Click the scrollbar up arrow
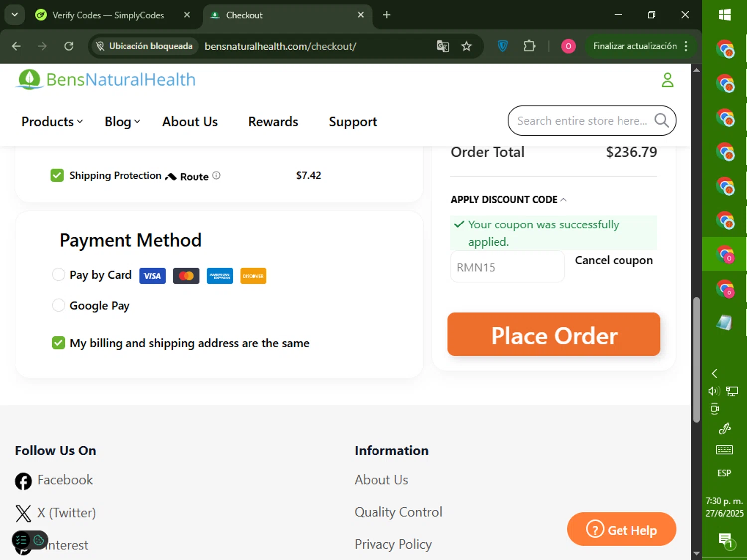747x560 pixels. click(x=696, y=70)
